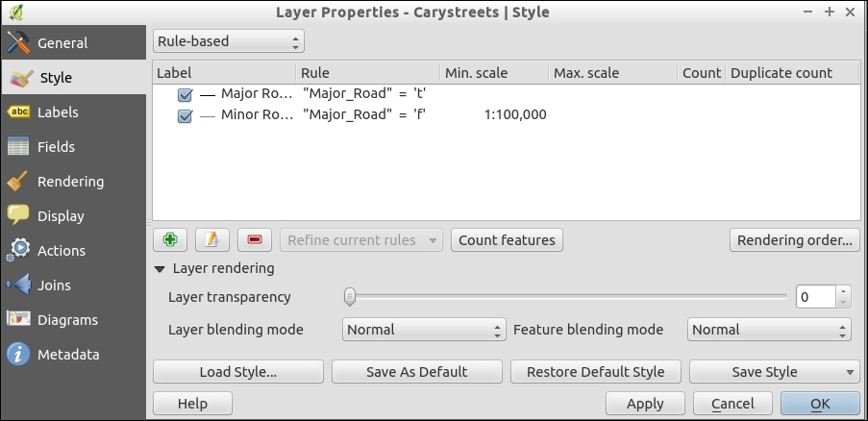Select the Metadata tab in sidebar

coord(67,355)
